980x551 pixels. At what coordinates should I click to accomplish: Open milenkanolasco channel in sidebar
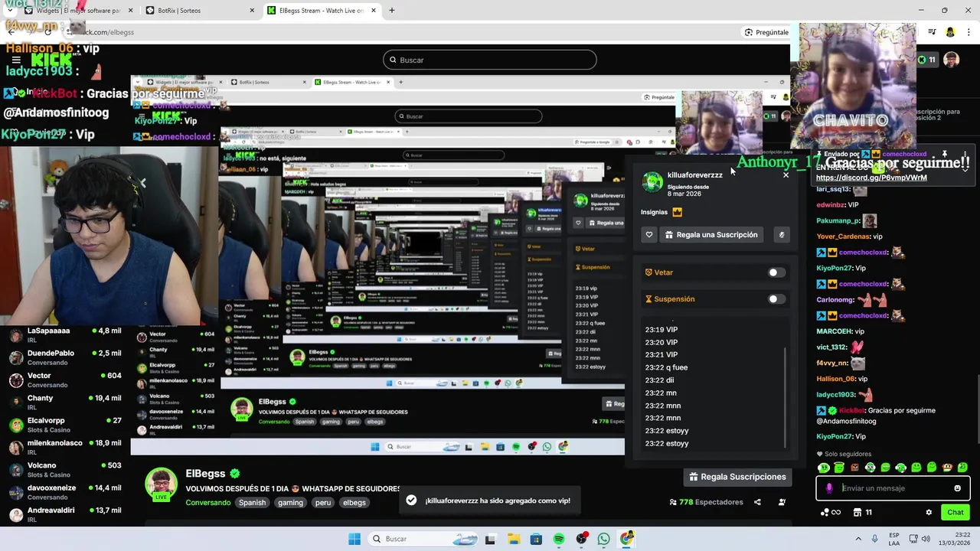pos(65,447)
